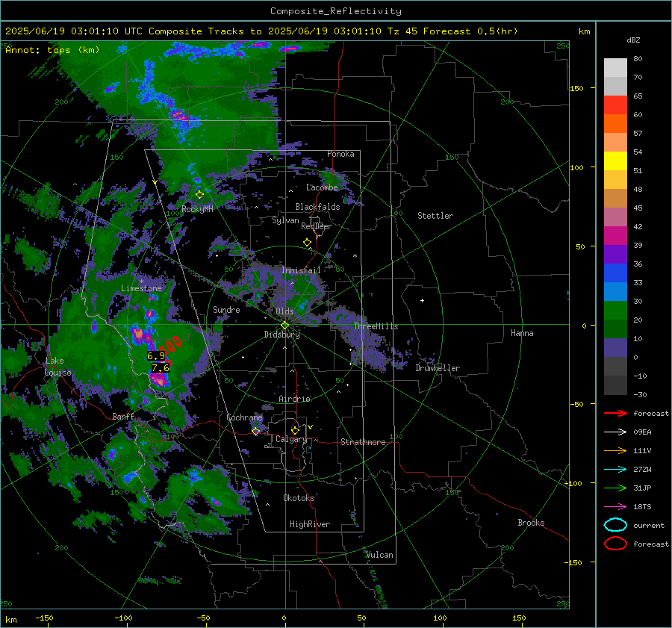Select the magenta 18TS arrow icon
The width and height of the screenshot is (672, 628).
click(615, 507)
